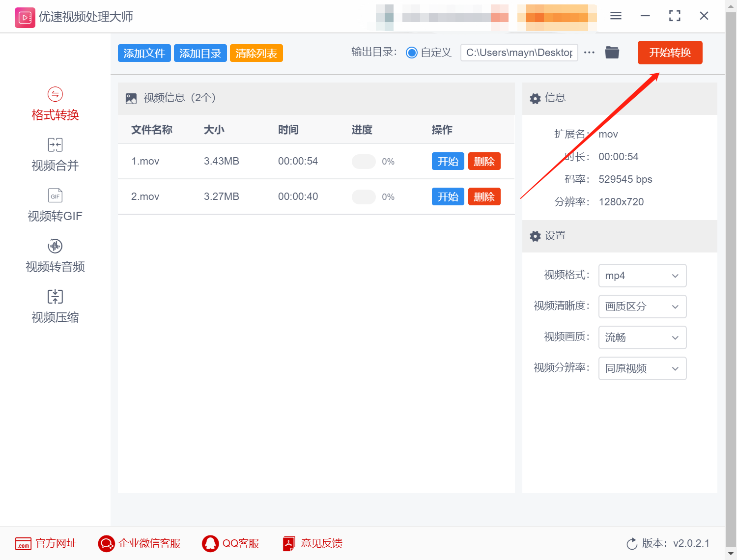This screenshot has width=737, height=560.
Task: Click the 设置 gear icon
Action: point(535,236)
